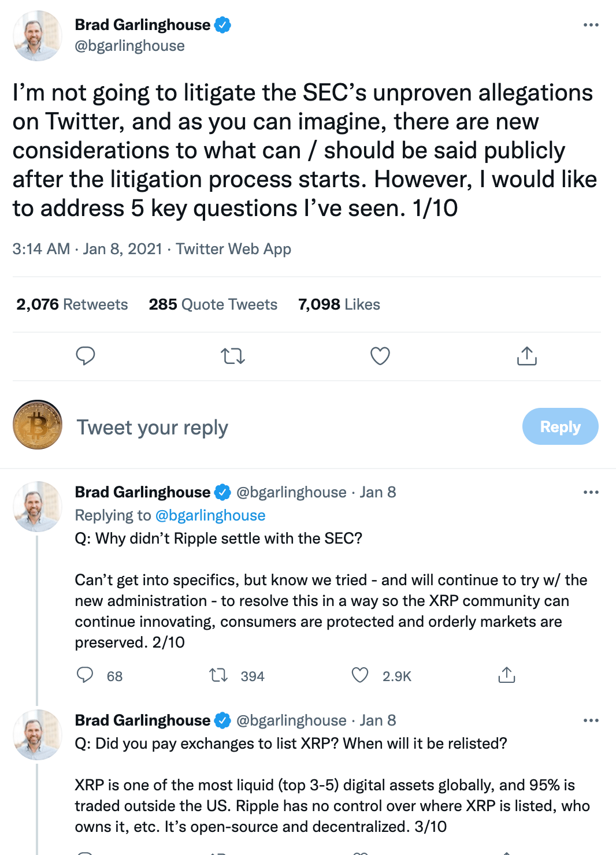View the 7,098 Likes list
The width and height of the screenshot is (616, 855).
point(339,304)
